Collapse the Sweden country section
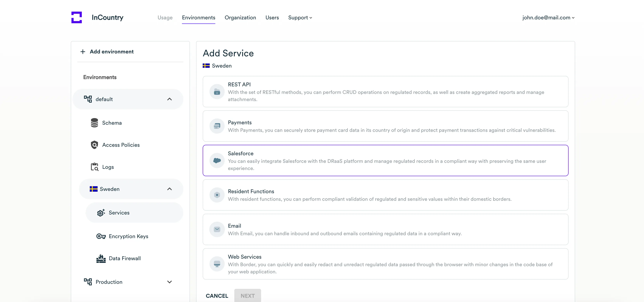Viewport: 644px width, 302px height. 169,189
